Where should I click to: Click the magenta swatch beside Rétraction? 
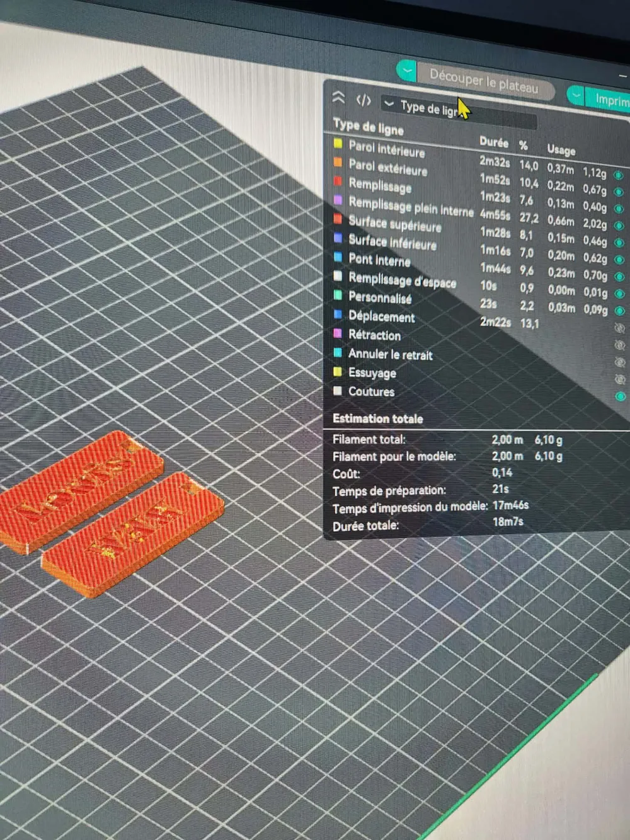click(338, 333)
